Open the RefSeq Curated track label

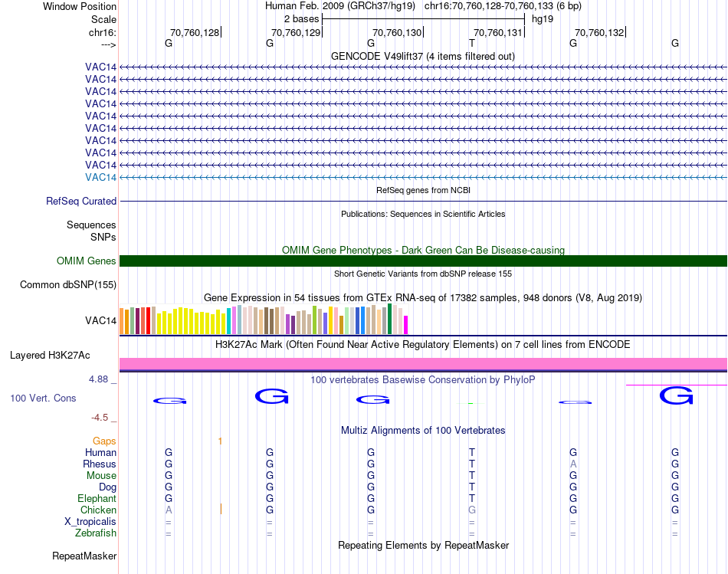[x=81, y=201]
